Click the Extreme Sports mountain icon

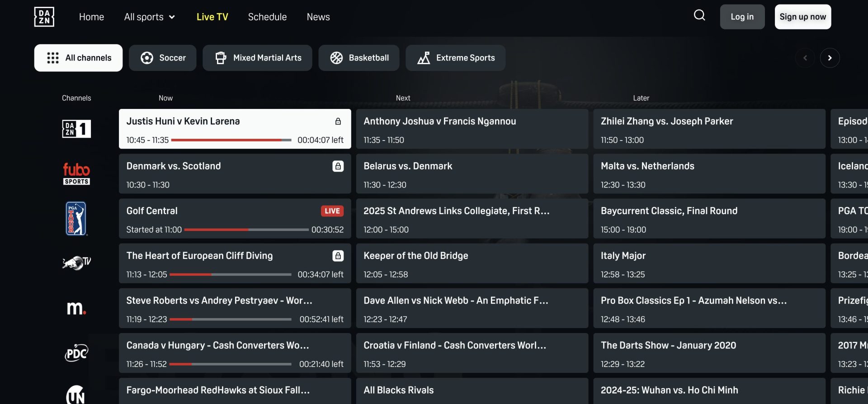(x=424, y=58)
